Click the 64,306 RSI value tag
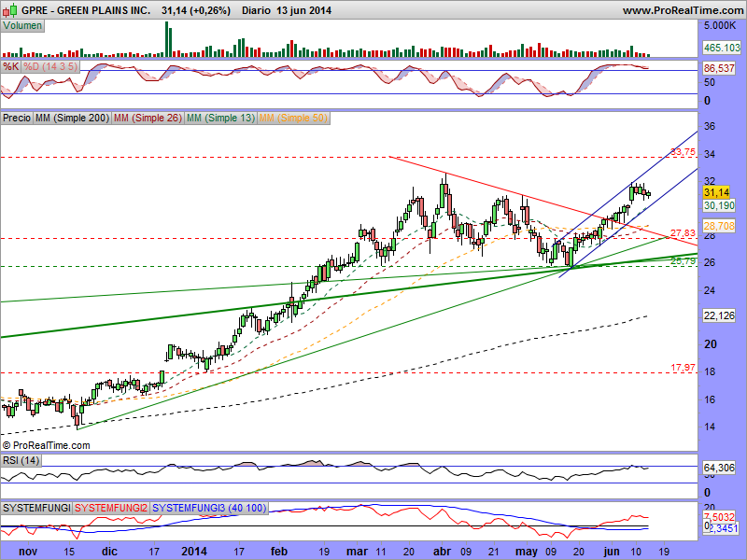The width and height of the screenshot is (747, 560). [x=719, y=469]
